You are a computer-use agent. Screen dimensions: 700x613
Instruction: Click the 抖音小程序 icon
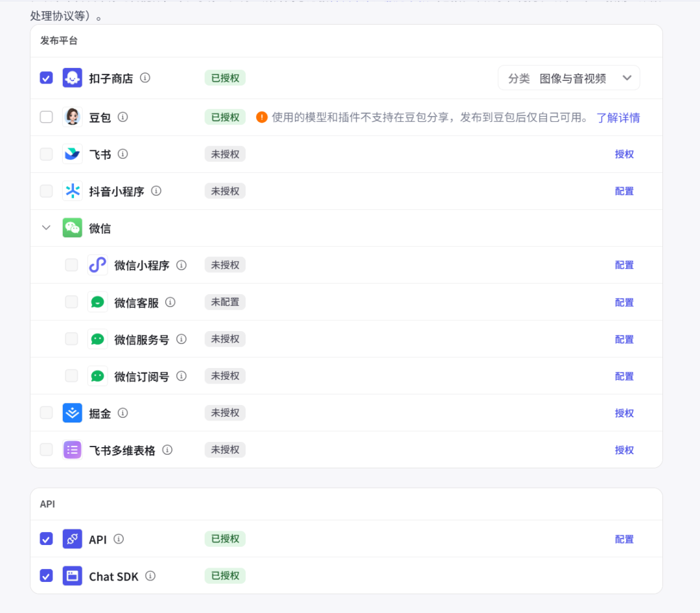[72, 191]
